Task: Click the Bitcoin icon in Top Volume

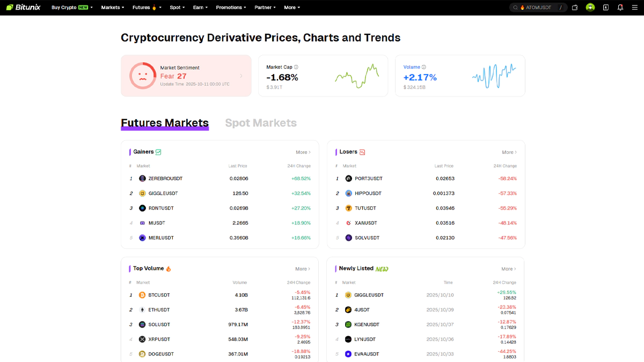Action: pos(142,295)
